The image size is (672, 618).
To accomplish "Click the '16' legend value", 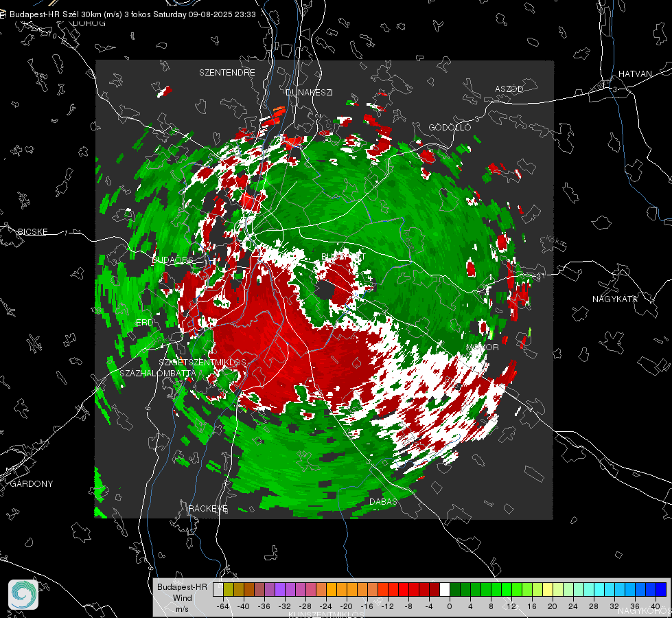I will pyautogui.click(x=531, y=606).
